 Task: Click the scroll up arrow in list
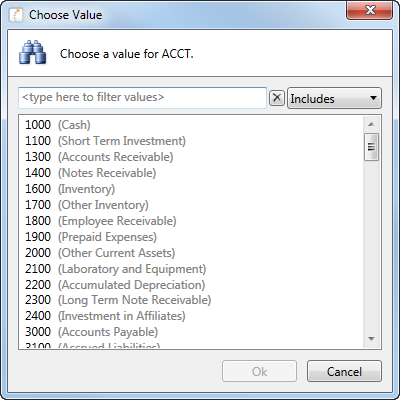click(371, 124)
